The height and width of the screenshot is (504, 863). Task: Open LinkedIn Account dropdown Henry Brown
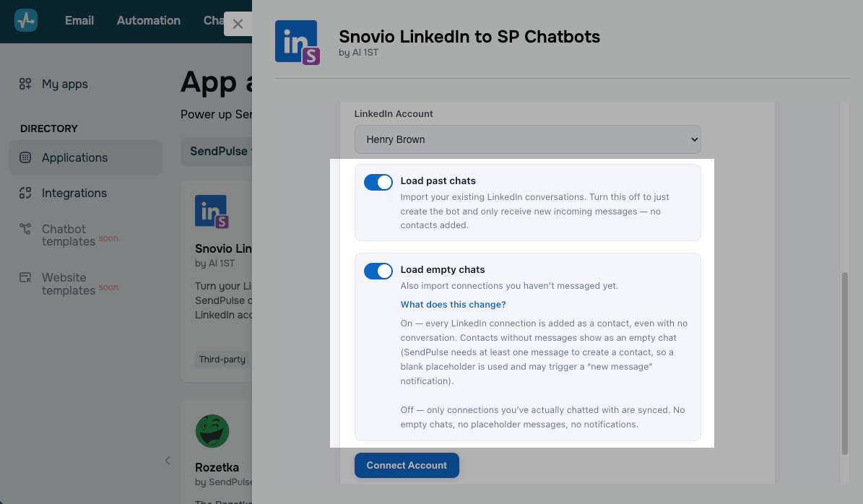(x=527, y=139)
